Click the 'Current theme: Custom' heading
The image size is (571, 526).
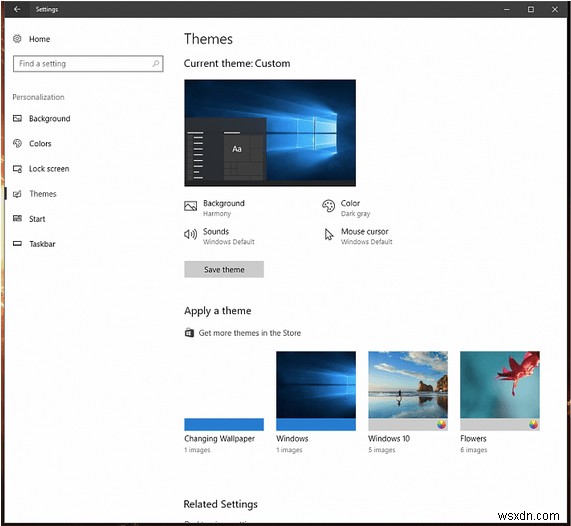point(237,63)
